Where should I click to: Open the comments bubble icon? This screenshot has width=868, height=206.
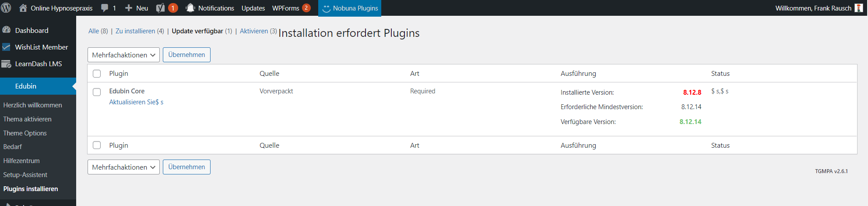[x=105, y=8]
